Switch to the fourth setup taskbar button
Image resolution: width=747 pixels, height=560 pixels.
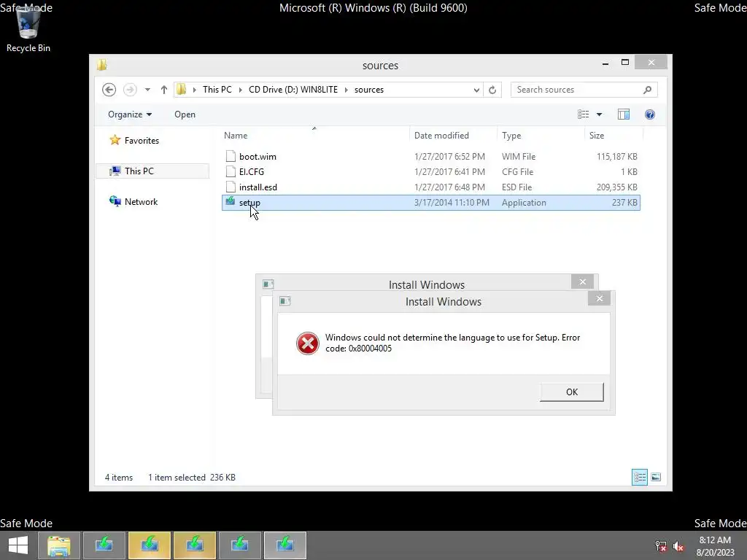pyautogui.click(x=239, y=545)
